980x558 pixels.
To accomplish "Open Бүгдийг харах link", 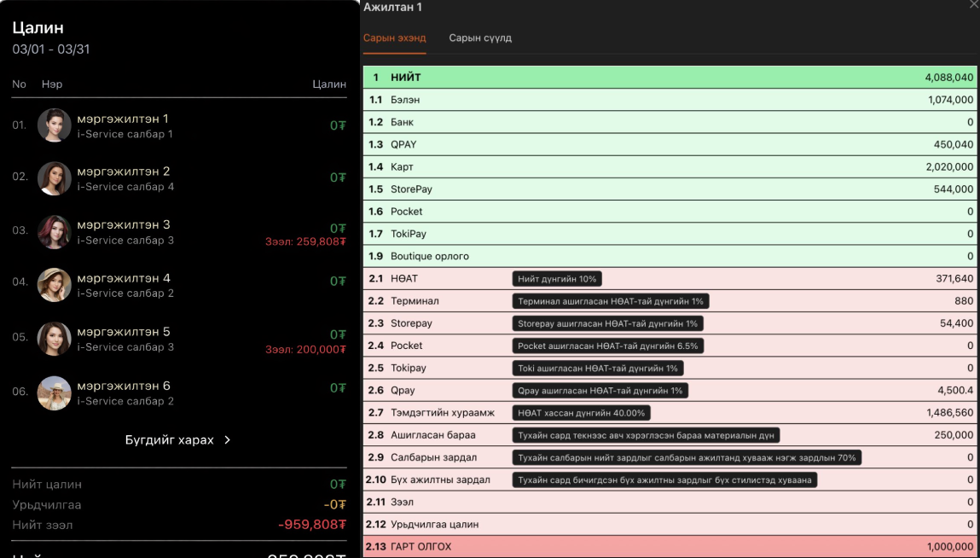I will pos(169,440).
